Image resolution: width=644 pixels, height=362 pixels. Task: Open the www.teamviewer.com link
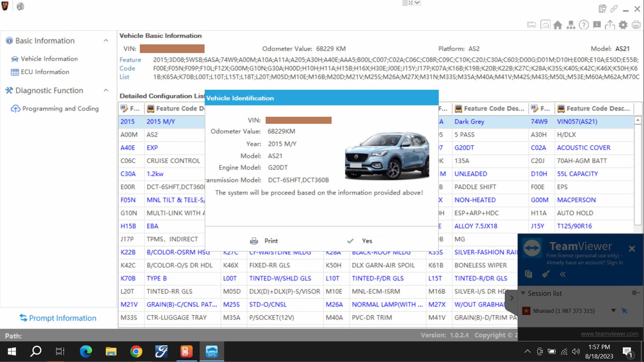(609, 334)
